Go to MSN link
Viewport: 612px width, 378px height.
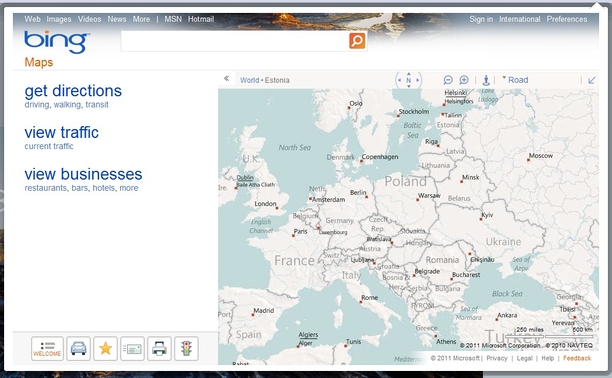click(173, 19)
